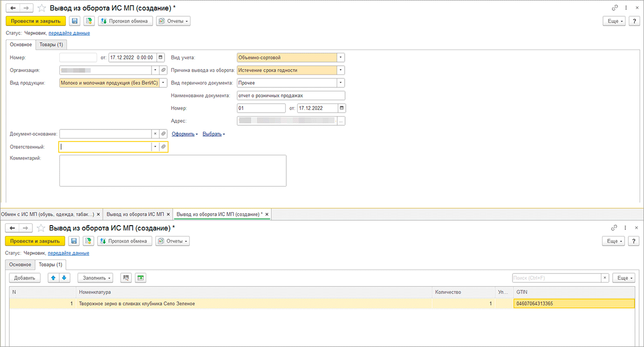Click upper Еще menu button
Screen dimensions: 644x347
coord(614,21)
